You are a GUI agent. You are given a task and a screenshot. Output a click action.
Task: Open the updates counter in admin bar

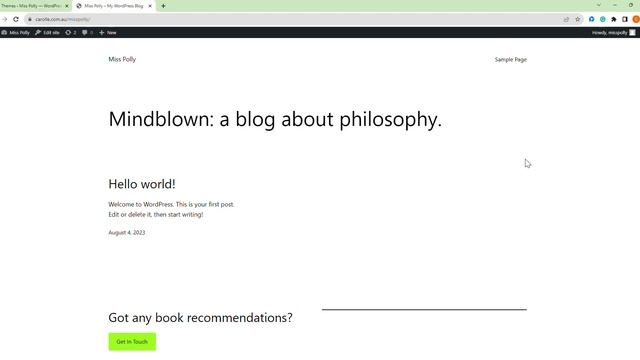click(x=71, y=32)
